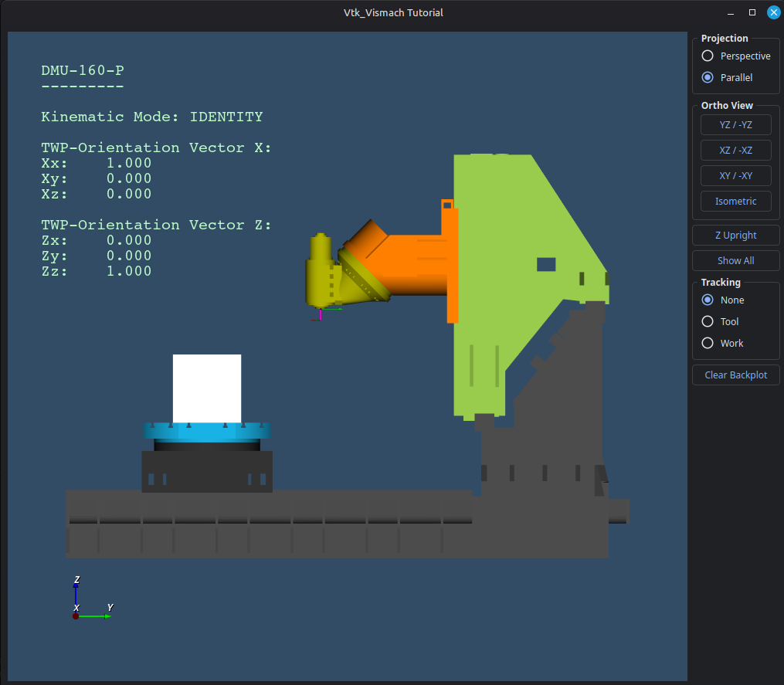Click the blue rotary table
The image size is (784, 685).
coord(207,431)
